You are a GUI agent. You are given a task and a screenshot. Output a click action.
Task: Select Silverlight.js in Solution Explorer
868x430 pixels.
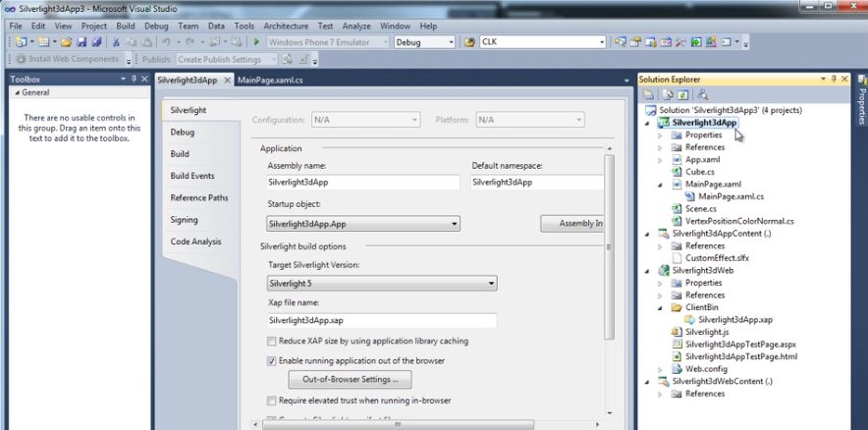click(707, 332)
